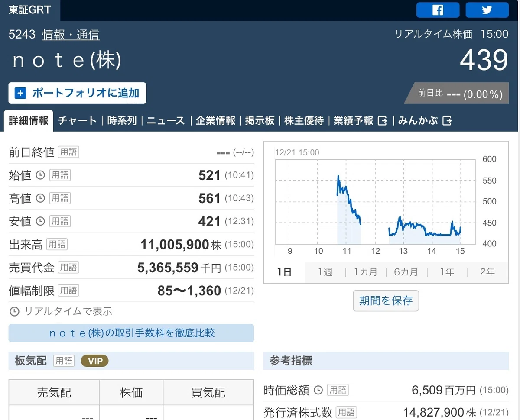Open the VIP badge next to 板気配
The height and width of the screenshot is (420, 520).
point(95,361)
